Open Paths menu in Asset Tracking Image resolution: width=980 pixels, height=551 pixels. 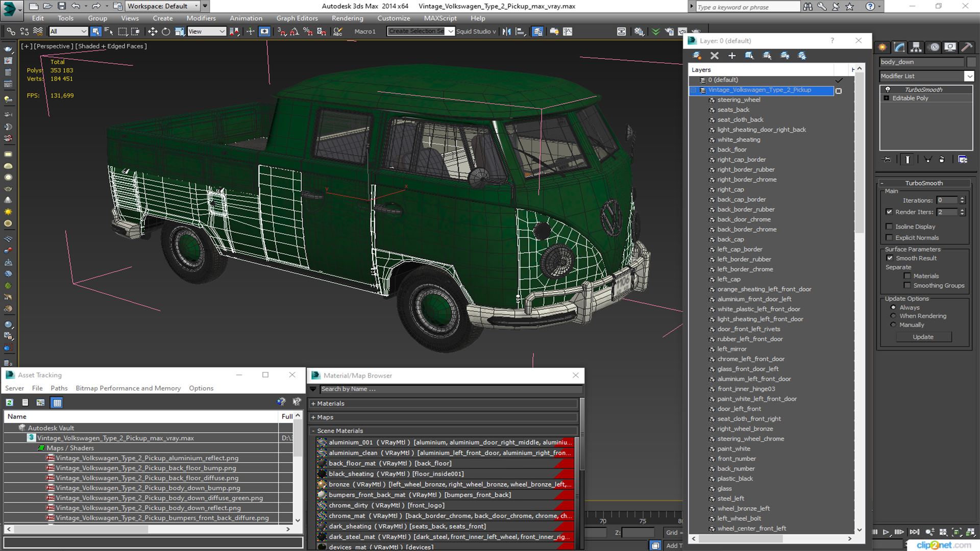point(59,388)
